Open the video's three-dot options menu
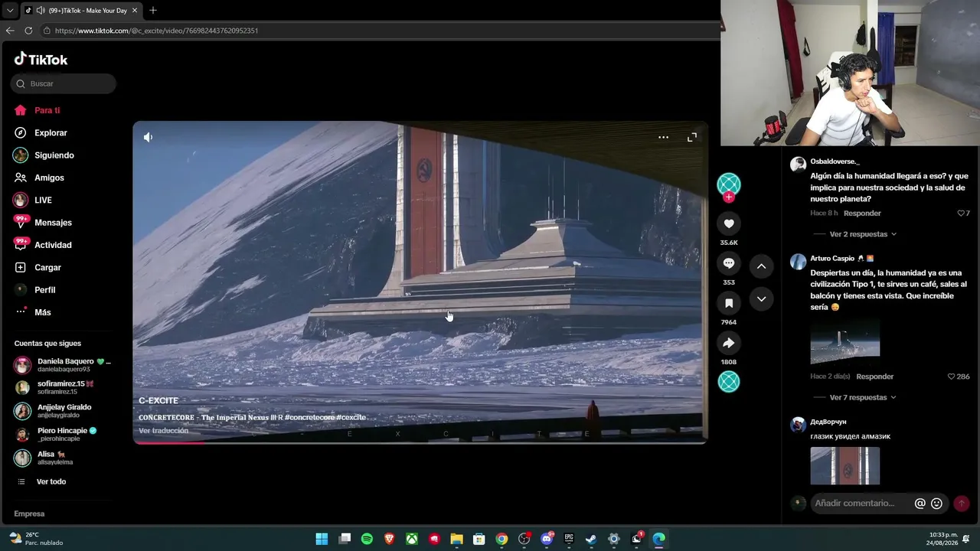The image size is (980, 551). point(663,137)
